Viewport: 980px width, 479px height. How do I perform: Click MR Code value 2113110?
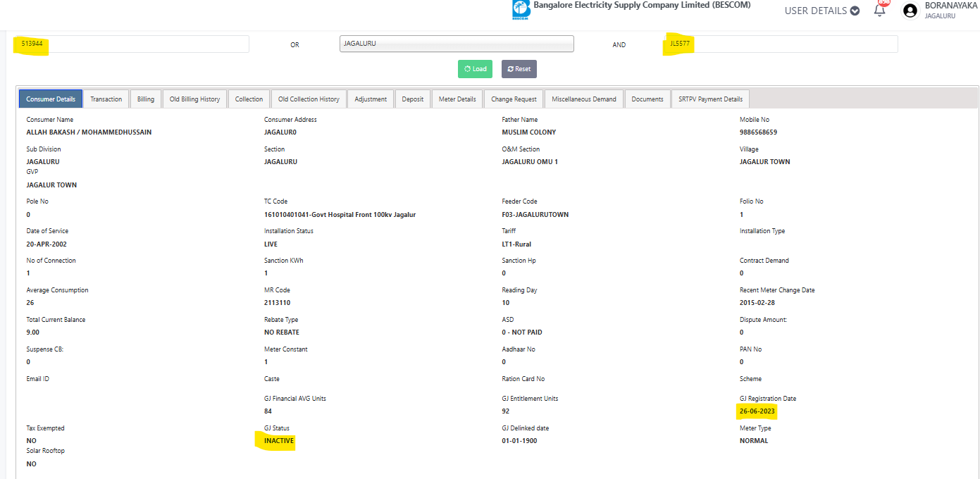[x=277, y=303]
